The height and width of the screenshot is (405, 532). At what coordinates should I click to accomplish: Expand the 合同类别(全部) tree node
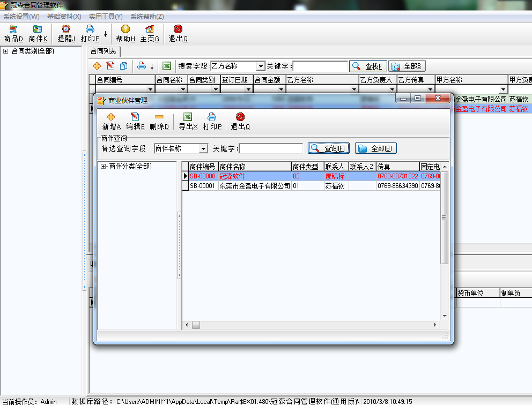point(5,51)
